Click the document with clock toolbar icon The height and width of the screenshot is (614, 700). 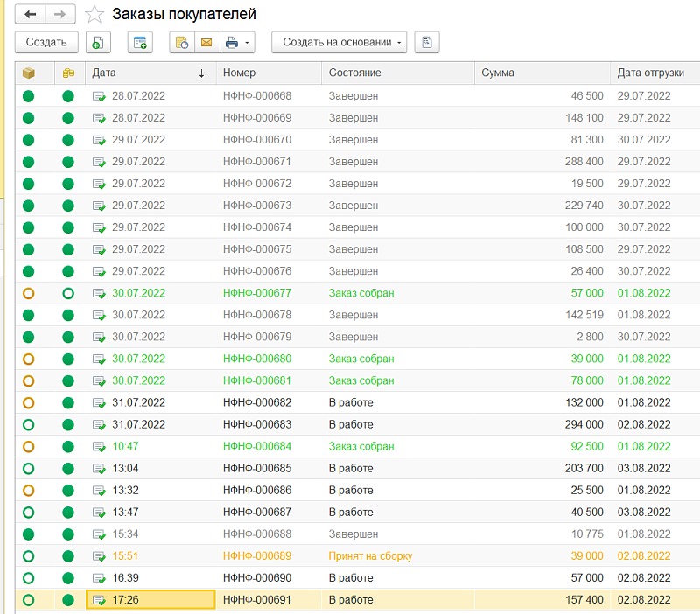click(182, 42)
